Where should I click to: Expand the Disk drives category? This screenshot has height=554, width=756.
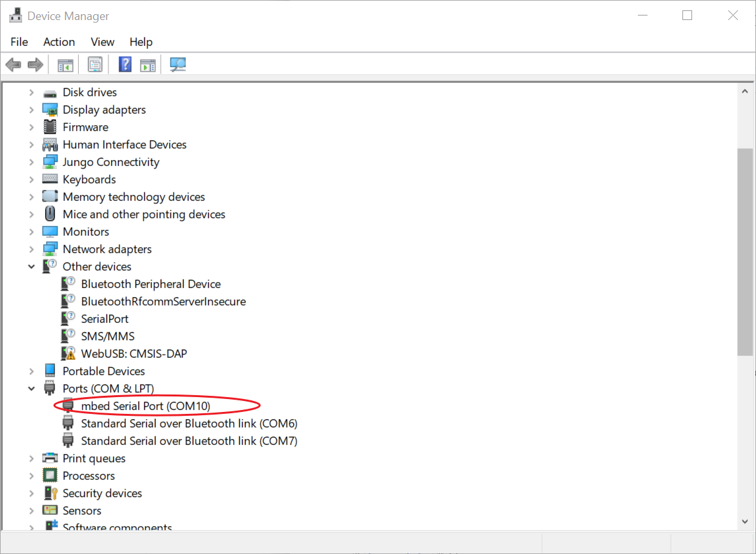pyautogui.click(x=31, y=92)
